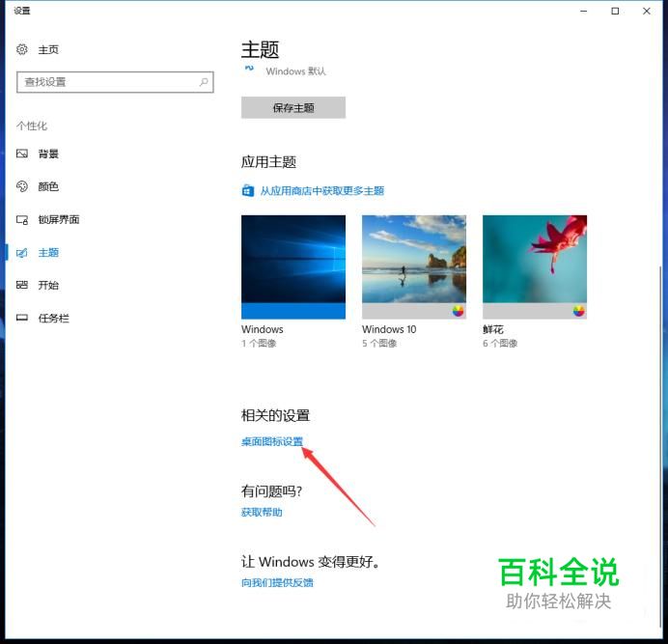
Task: Click the 相关的设置 heading
Action: tap(275, 415)
